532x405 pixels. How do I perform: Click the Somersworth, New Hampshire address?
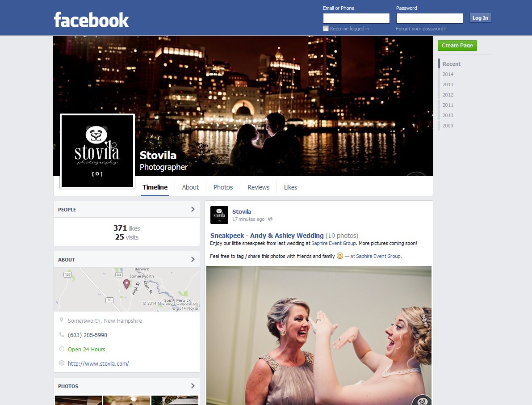[105, 321]
